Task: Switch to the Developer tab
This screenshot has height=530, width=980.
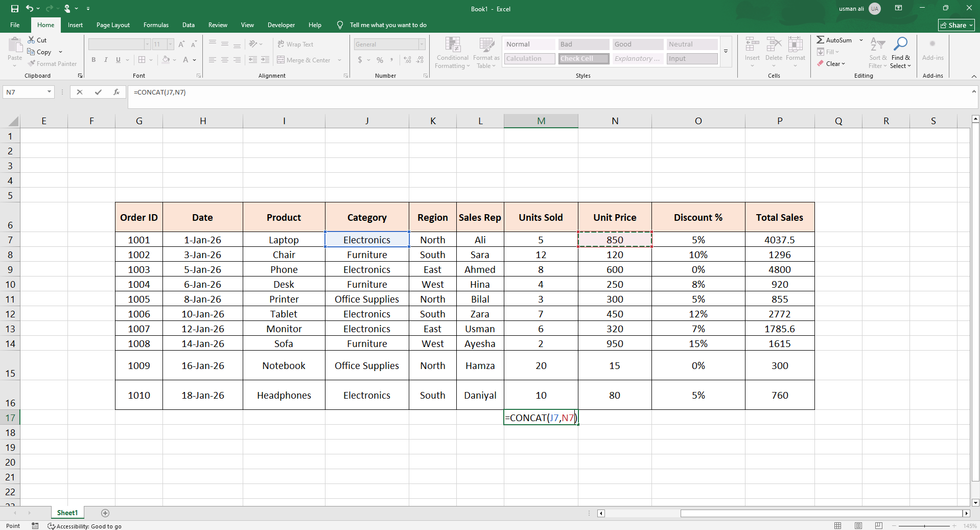Action: tap(281, 25)
